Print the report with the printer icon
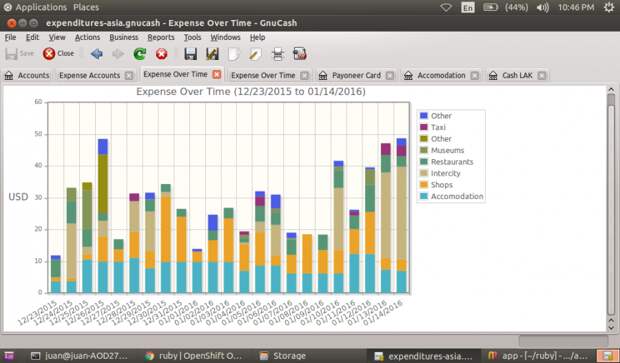620x363 pixels. click(x=278, y=54)
